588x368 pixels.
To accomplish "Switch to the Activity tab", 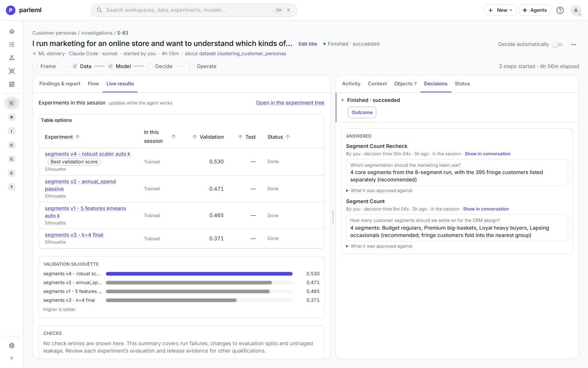I will tap(351, 84).
